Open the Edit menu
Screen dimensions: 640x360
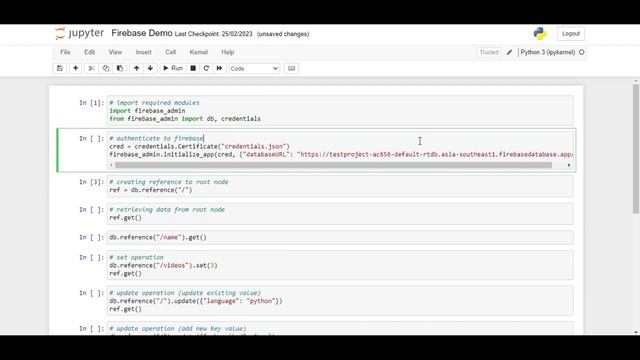tap(89, 52)
